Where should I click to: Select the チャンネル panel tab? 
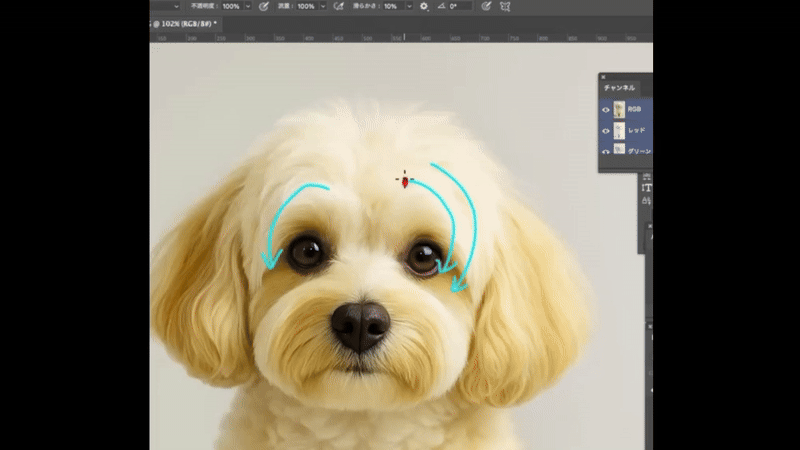tap(619, 88)
